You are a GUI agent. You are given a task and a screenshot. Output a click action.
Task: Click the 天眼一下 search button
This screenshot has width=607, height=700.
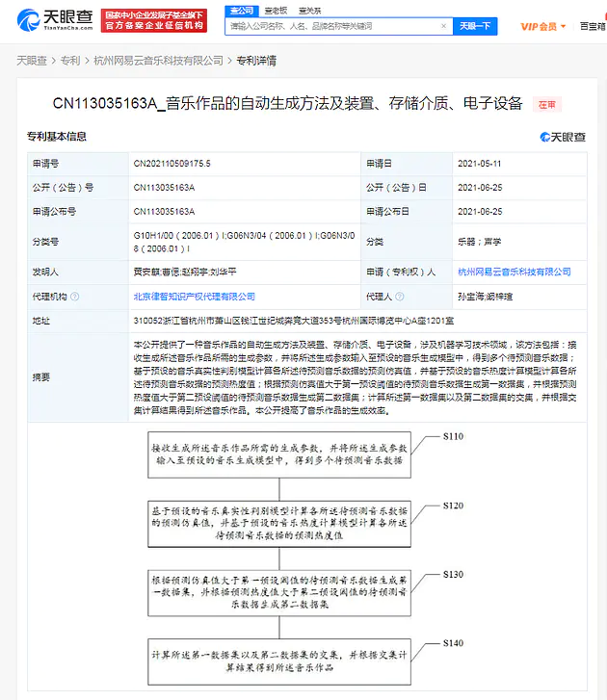pos(475,26)
